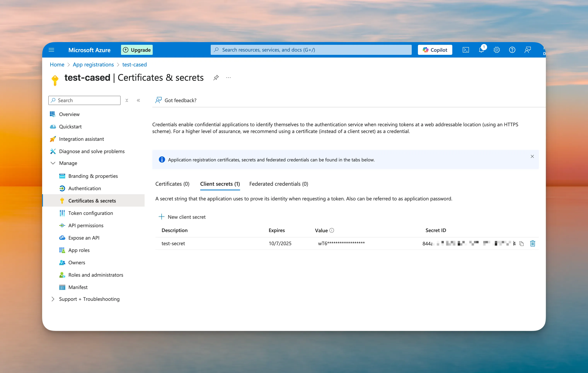The width and height of the screenshot is (588, 373).
Task: Copy the Secret ID to clipboard
Action: pyautogui.click(x=521, y=243)
